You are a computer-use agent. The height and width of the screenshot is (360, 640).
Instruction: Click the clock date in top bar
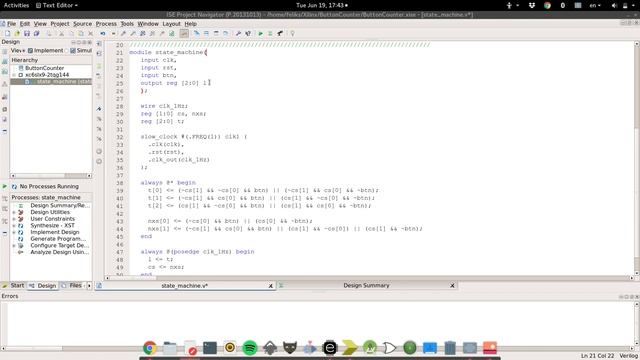coord(322,5)
